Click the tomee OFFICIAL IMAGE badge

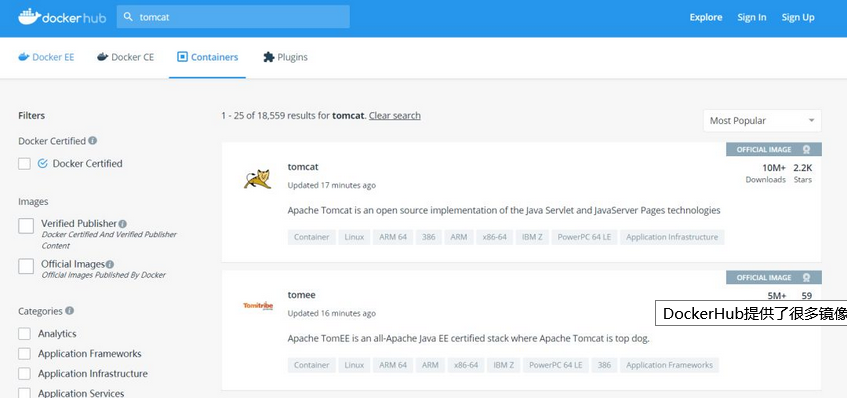(774, 278)
